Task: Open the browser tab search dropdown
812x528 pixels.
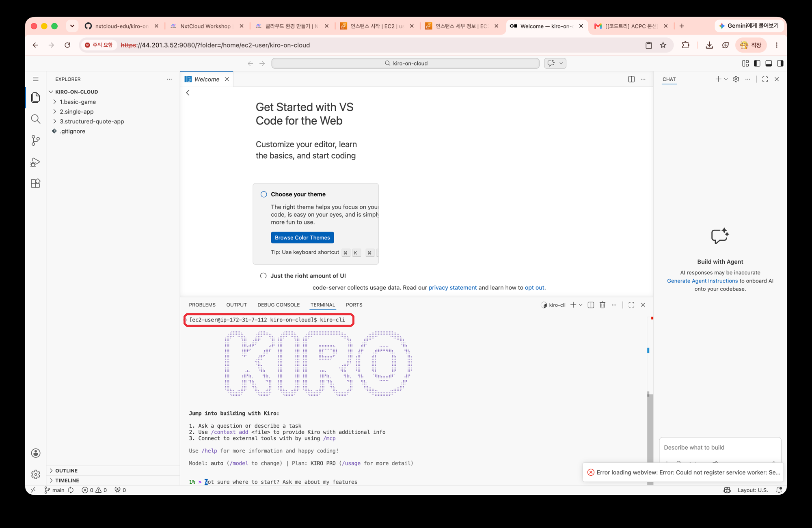Action: pyautogui.click(x=72, y=26)
